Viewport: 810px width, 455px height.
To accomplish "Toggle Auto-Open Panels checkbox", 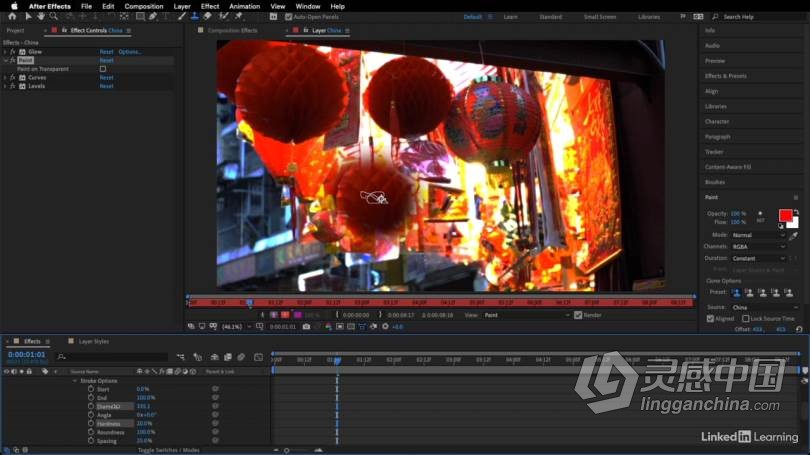I will pos(288,17).
